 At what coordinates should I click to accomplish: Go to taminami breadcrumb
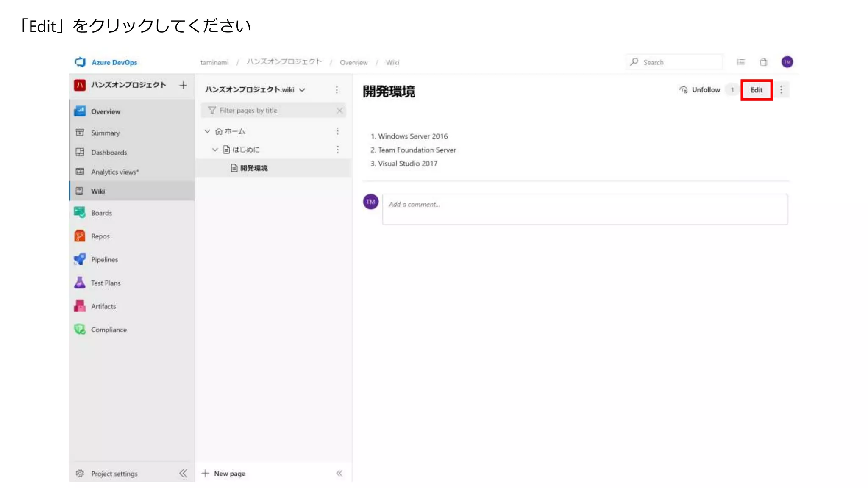(x=214, y=63)
